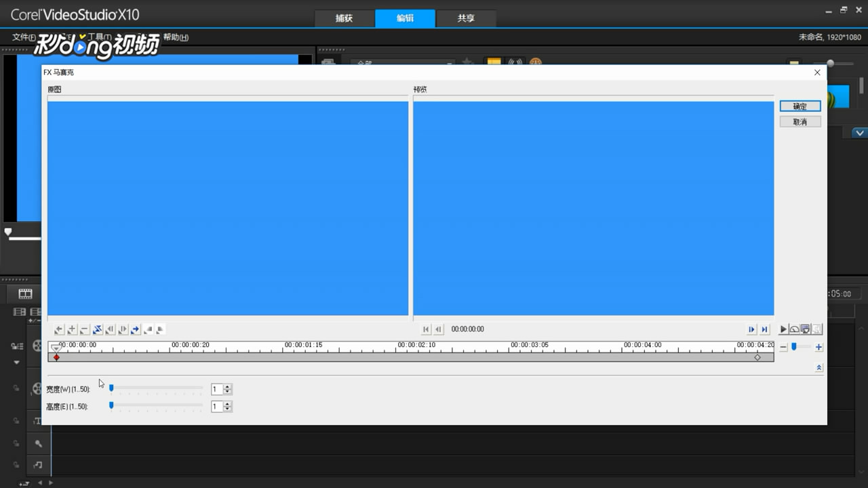Go to previous key frame icon

59,329
